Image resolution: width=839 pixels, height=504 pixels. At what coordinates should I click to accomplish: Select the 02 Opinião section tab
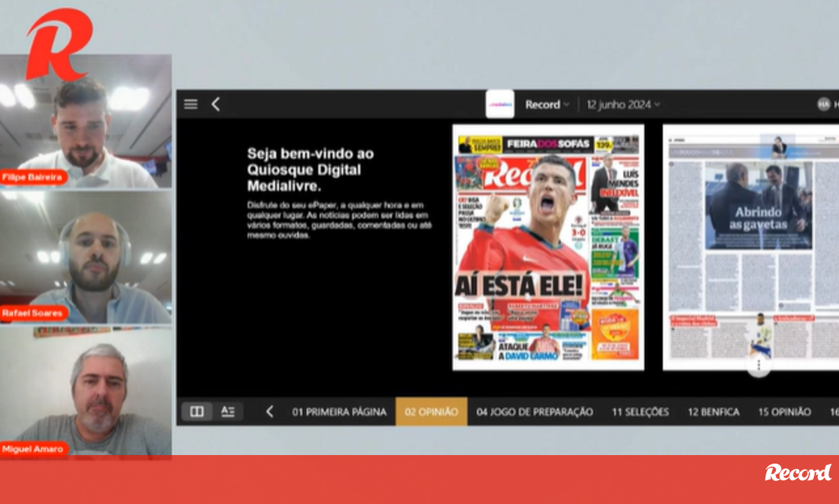(x=431, y=412)
